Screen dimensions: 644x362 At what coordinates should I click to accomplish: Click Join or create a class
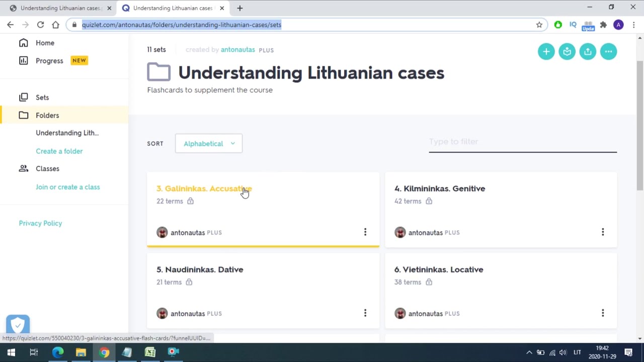[67, 187]
